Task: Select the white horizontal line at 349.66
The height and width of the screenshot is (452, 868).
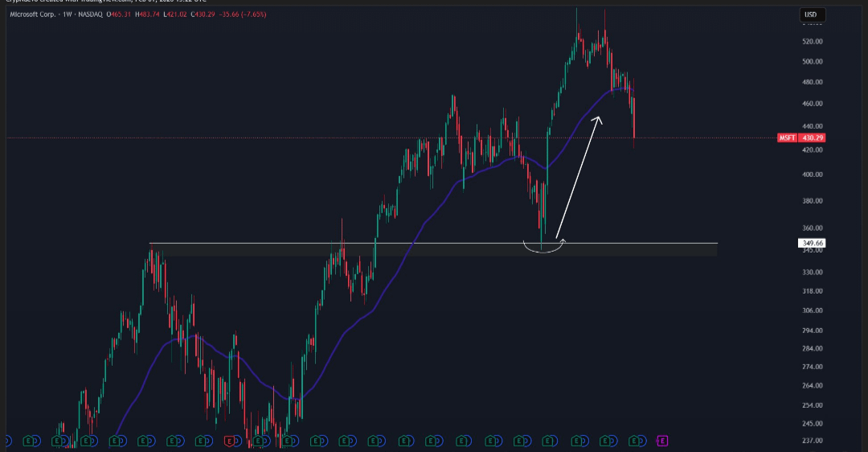Action: 433,243
